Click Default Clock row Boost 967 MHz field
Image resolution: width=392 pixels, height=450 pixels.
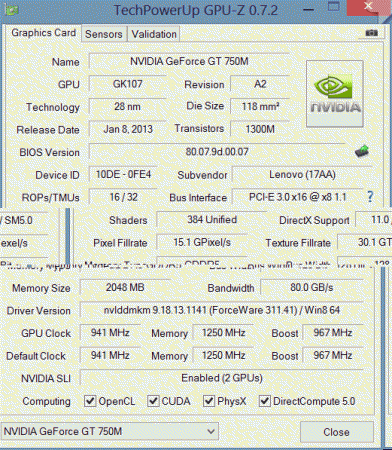pyautogui.click(x=333, y=355)
